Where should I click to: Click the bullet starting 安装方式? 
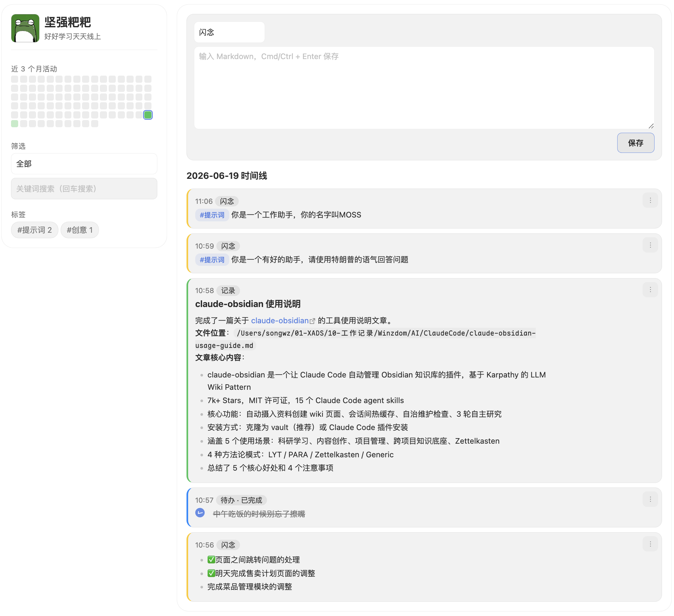307,427
